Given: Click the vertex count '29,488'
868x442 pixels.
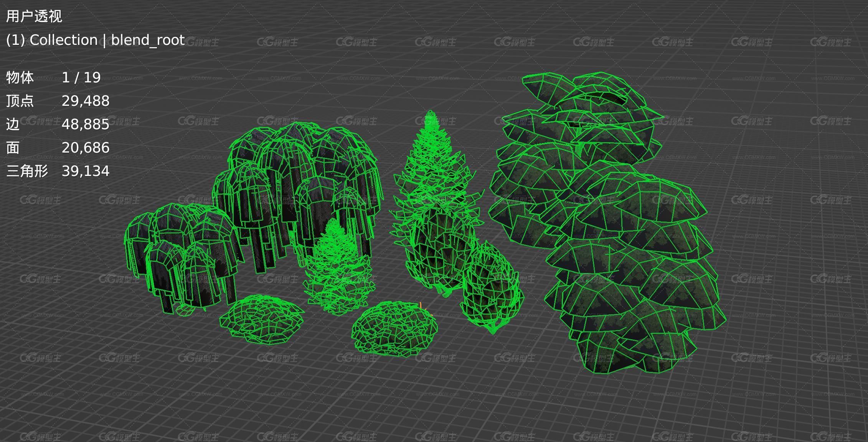Looking at the screenshot, I should click(86, 101).
